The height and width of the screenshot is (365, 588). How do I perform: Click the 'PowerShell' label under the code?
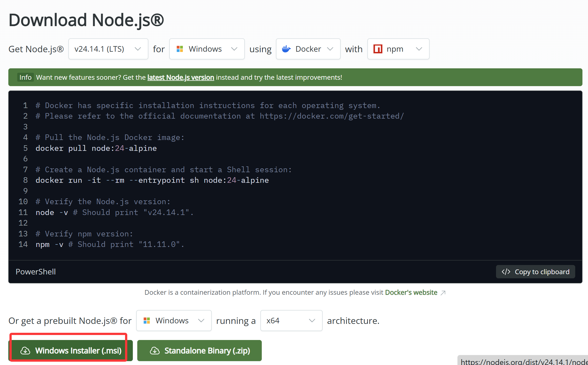click(36, 272)
